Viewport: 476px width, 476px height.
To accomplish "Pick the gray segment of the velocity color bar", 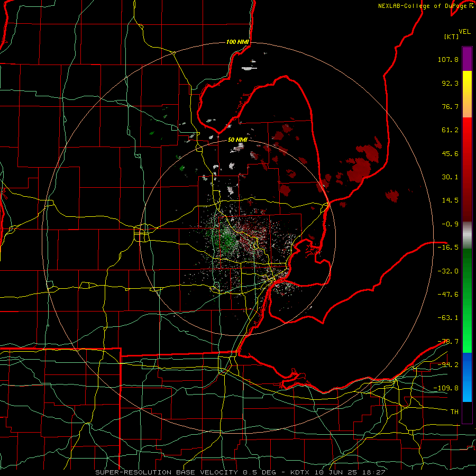I will [x=467, y=235].
